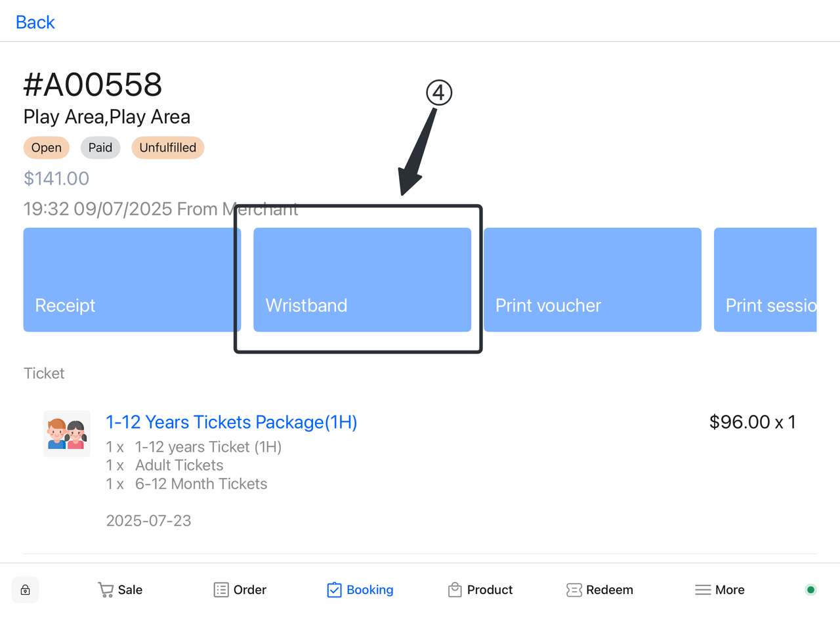Select the Print voucher tile
Viewport: 840px width, 617px height.
click(x=592, y=280)
